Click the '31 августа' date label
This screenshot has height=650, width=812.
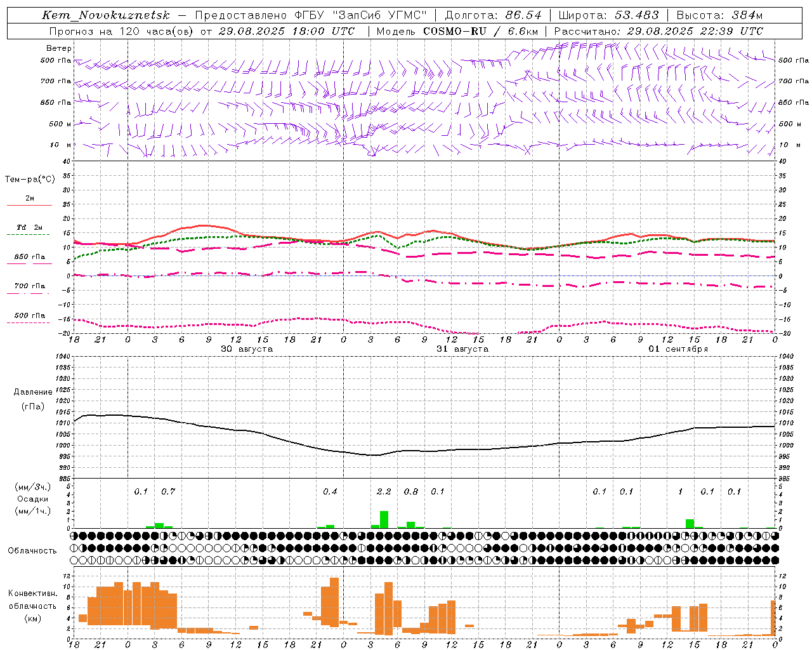pos(462,349)
